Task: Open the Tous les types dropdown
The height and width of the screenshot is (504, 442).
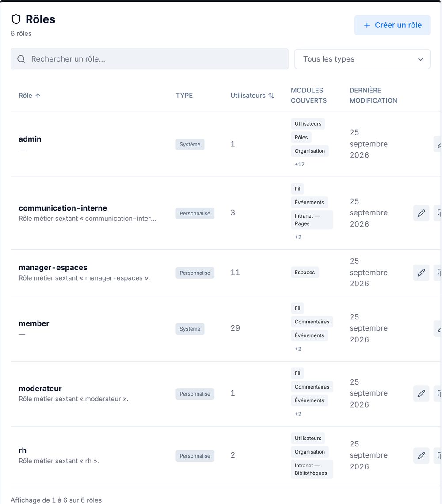Action: click(x=362, y=59)
